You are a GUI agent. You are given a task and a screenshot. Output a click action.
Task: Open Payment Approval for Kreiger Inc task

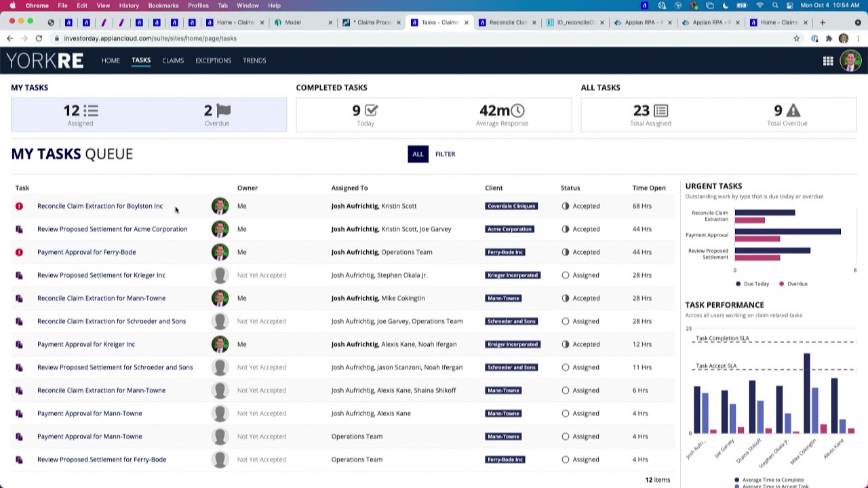[86, 344]
